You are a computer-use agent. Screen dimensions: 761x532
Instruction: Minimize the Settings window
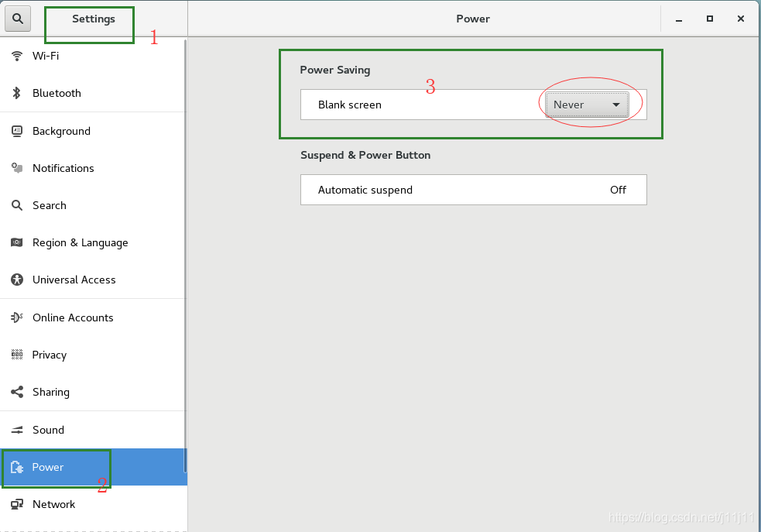pos(678,19)
